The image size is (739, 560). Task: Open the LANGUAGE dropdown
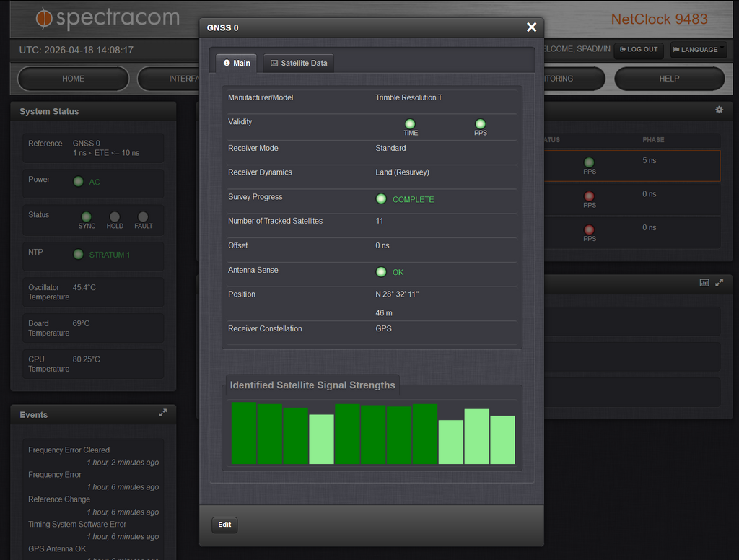tap(697, 50)
